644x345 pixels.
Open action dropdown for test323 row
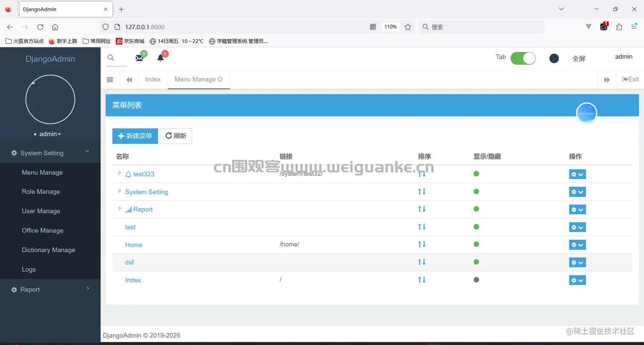coord(577,174)
